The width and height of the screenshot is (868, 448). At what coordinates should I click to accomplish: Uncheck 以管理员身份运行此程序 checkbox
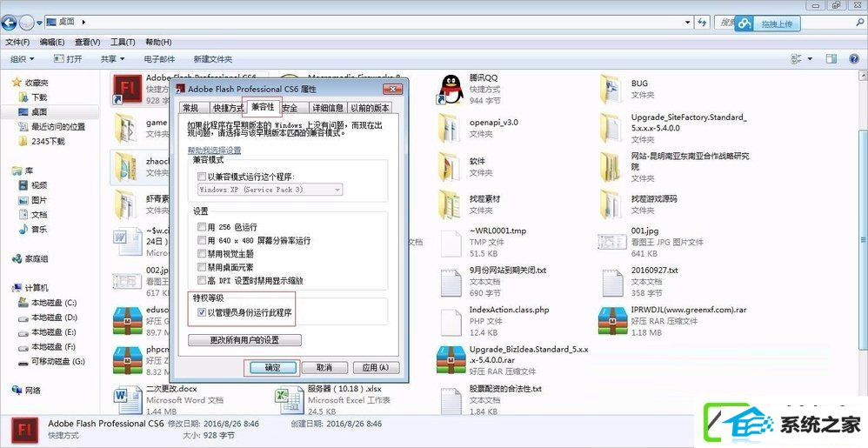(202, 312)
